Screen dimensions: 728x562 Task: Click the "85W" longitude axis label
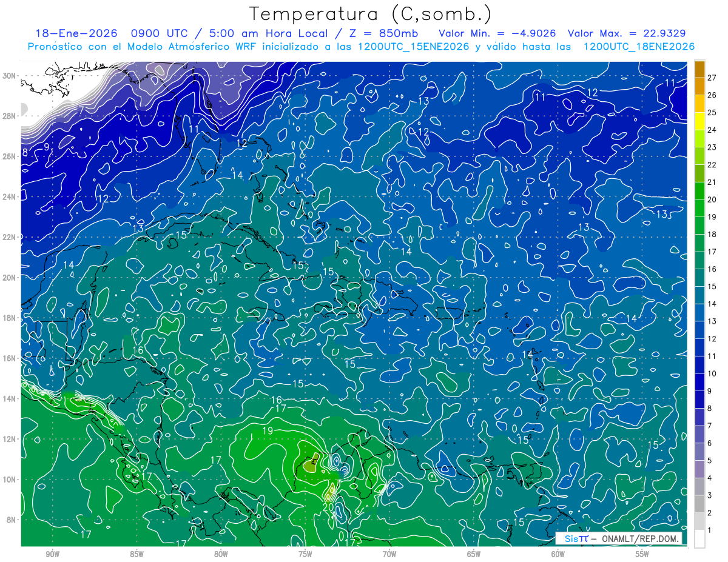[x=136, y=554]
